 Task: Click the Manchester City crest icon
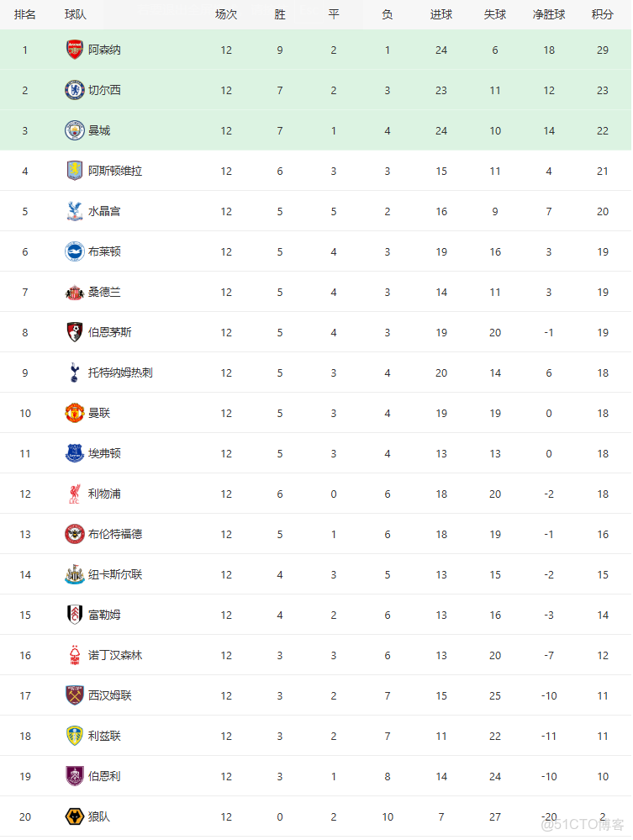75,130
